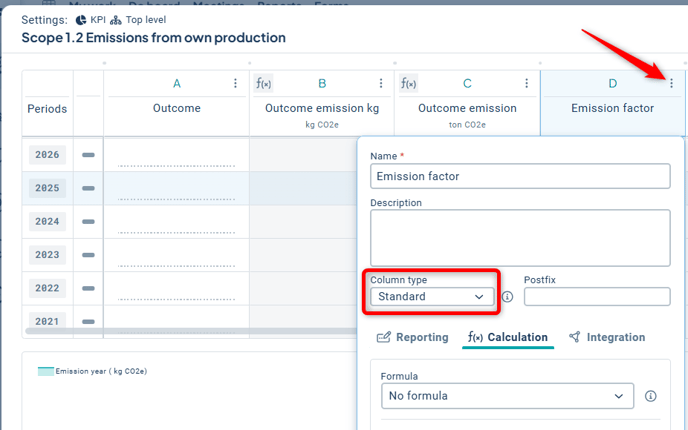Switch to the Integration tab
Image resolution: width=688 pixels, height=430 pixels.
click(606, 338)
